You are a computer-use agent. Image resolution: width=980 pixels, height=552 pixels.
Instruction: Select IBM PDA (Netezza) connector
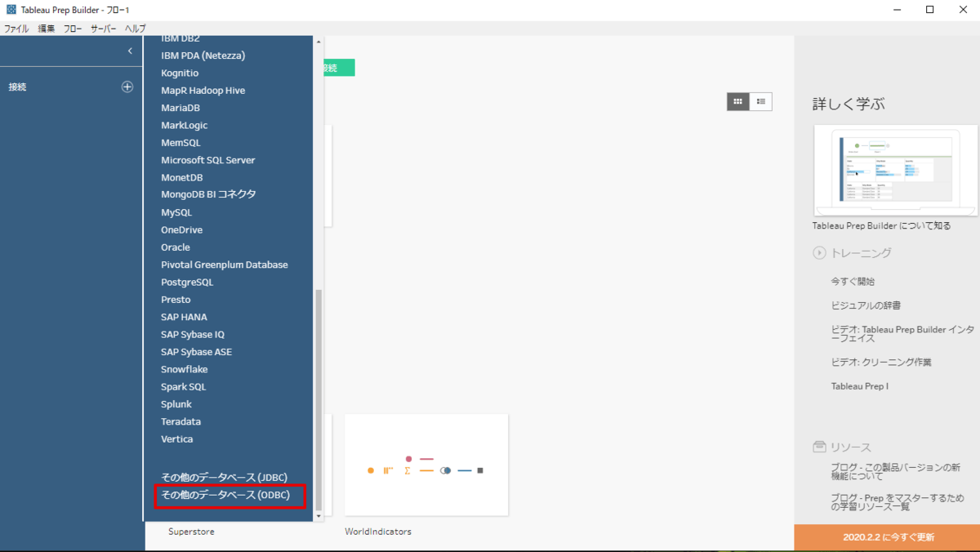203,56
